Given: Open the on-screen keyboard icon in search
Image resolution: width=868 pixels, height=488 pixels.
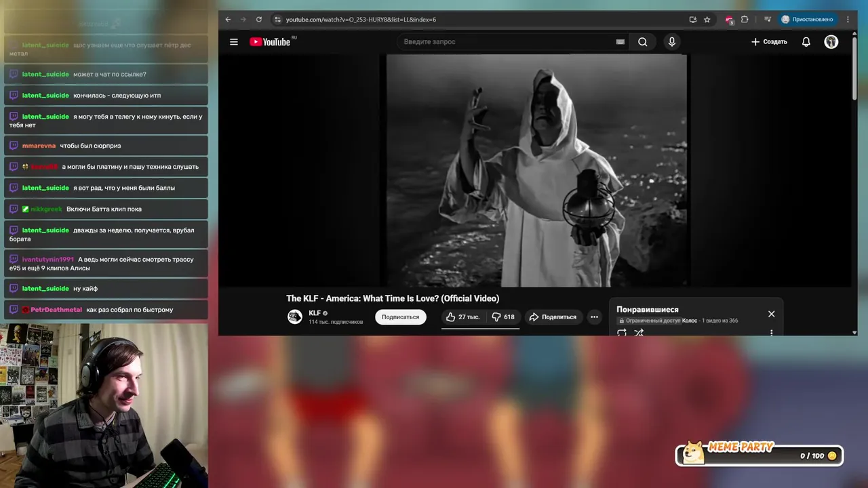Looking at the screenshot, I should pyautogui.click(x=620, y=42).
